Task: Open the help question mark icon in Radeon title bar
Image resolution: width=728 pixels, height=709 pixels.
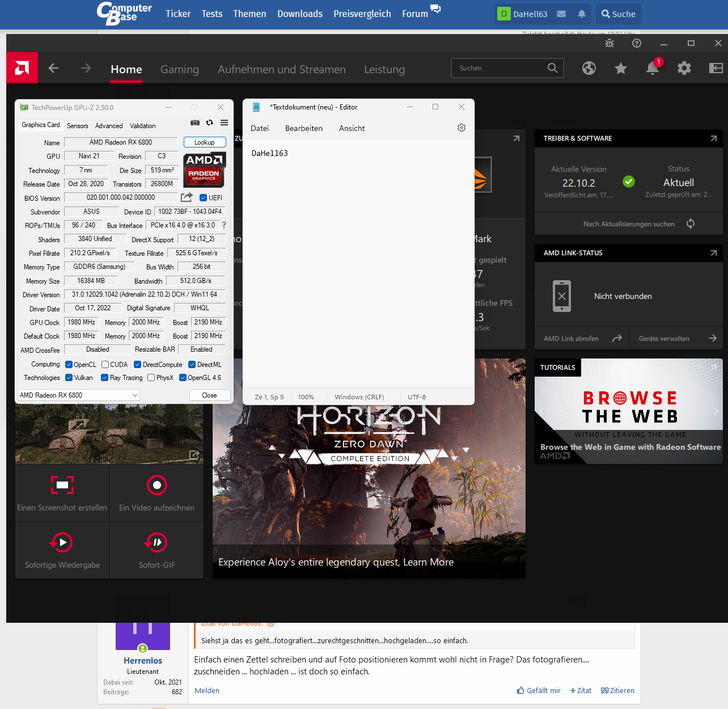Action: click(x=637, y=43)
